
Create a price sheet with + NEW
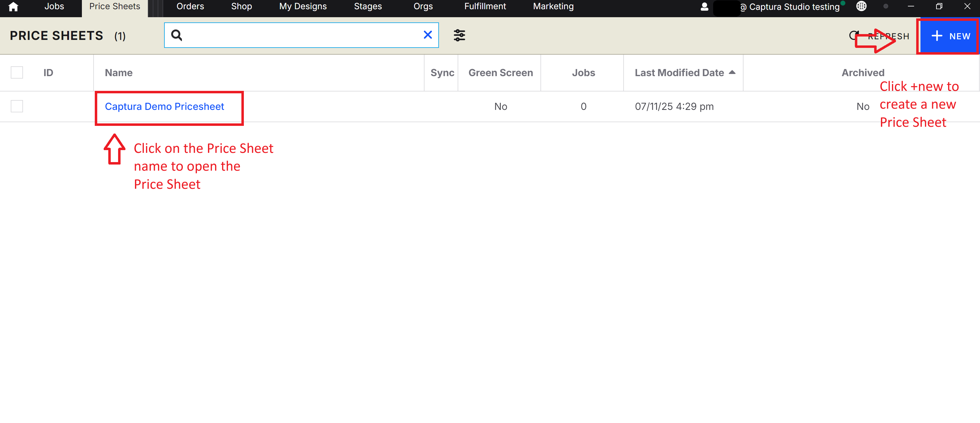[x=950, y=36]
